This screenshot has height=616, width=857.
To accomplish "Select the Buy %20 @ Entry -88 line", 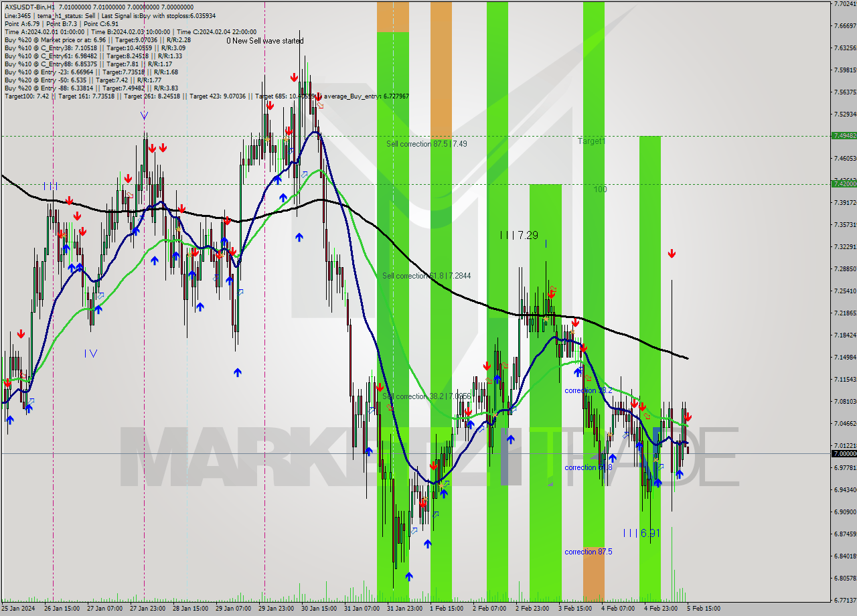I will tap(90, 88).
